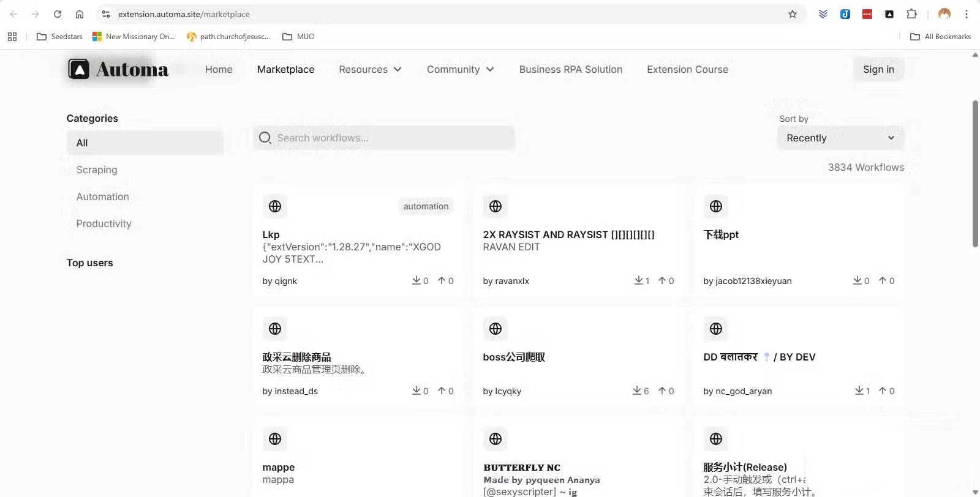Click download icon on ravanxlx's workflow card
Image resolution: width=980 pixels, height=497 pixels.
point(639,280)
